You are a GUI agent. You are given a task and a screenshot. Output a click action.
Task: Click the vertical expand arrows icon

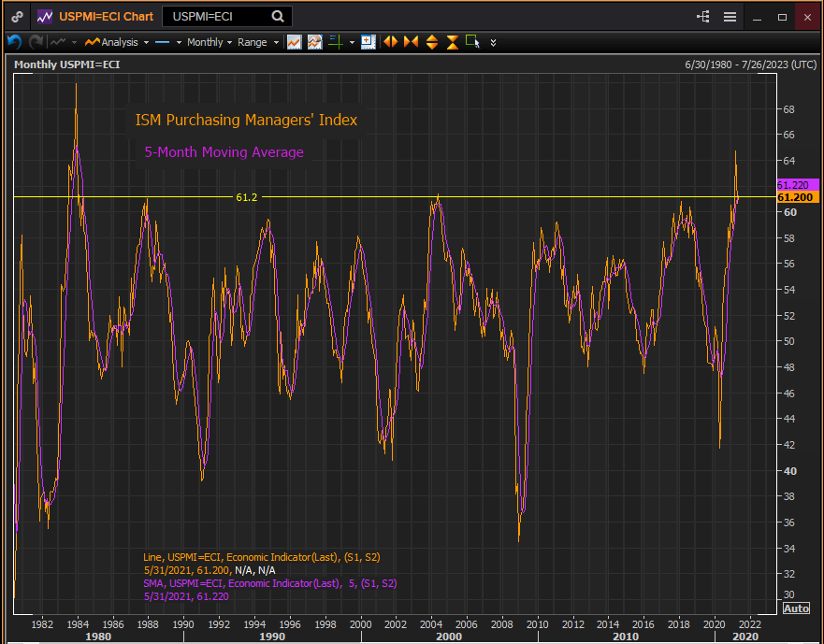point(431,42)
